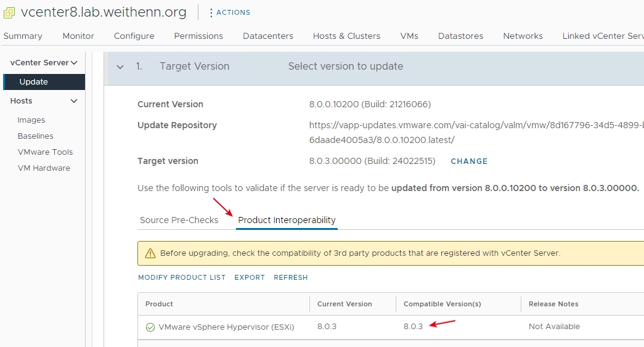
Task: Switch to the Source Pre-Checks tab
Action: coord(179,220)
